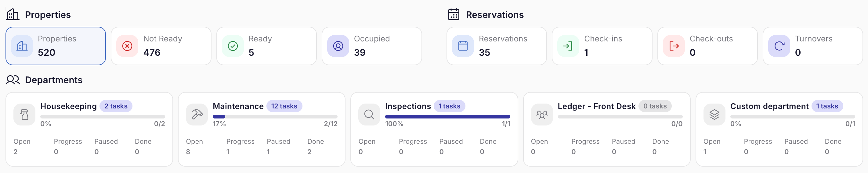Click the Inspections magnifier icon
This screenshot has width=868, height=173.
[369, 115]
